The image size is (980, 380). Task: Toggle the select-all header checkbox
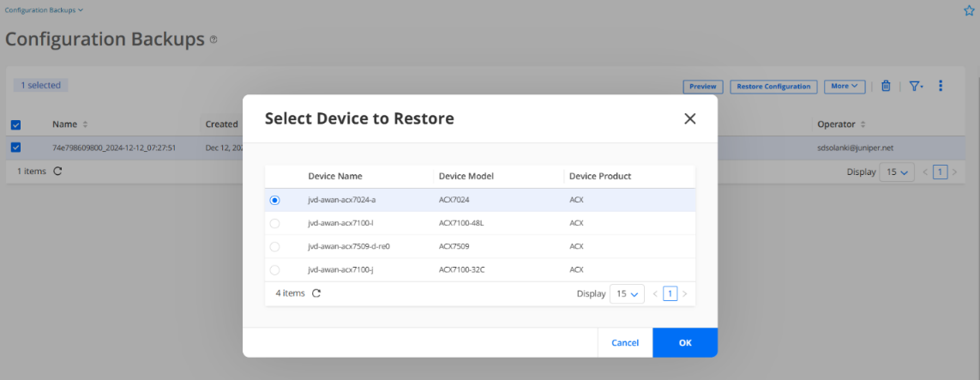tap(15, 124)
